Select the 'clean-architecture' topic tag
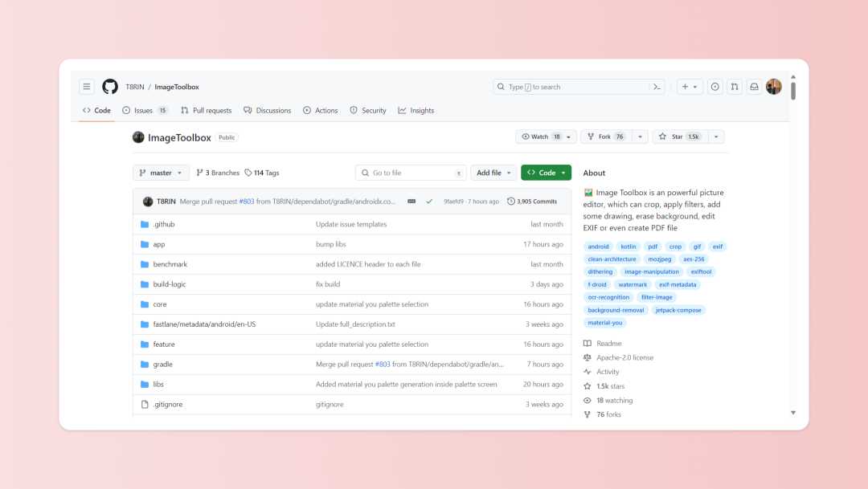The height and width of the screenshot is (489, 868). pos(612,259)
